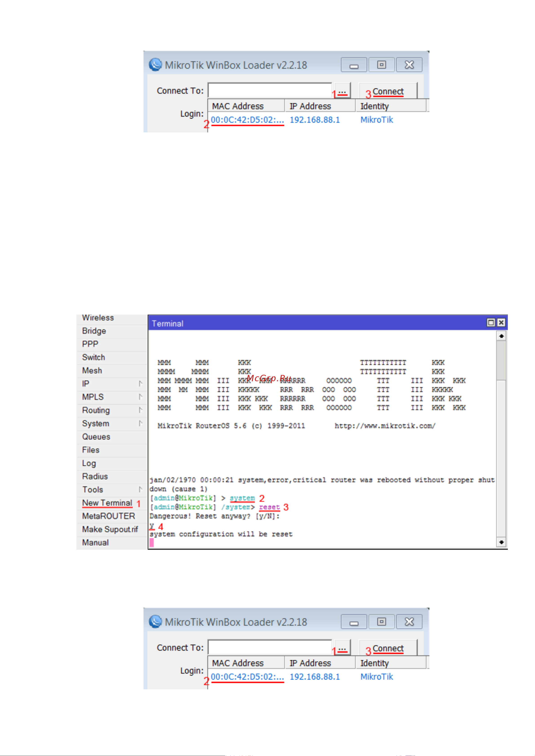Click the Identity column header in the lower Loader
Image resolution: width=535 pixels, height=756 pixels.
(x=391, y=663)
